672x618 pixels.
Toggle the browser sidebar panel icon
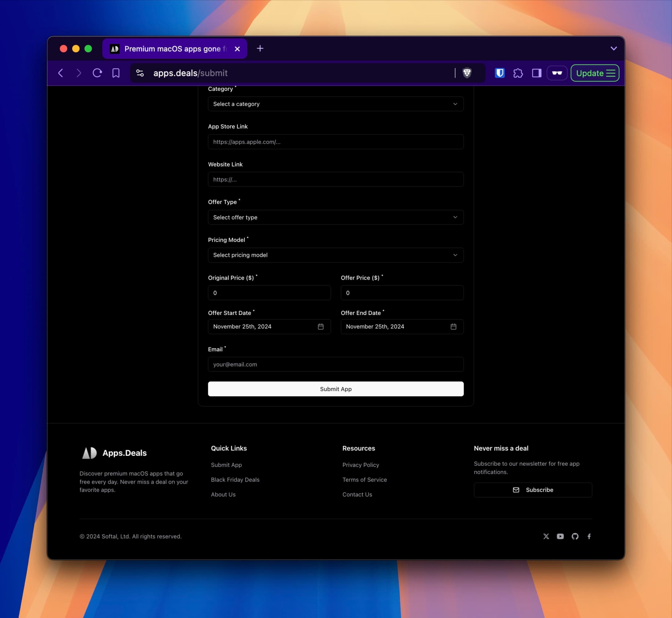point(536,73)
